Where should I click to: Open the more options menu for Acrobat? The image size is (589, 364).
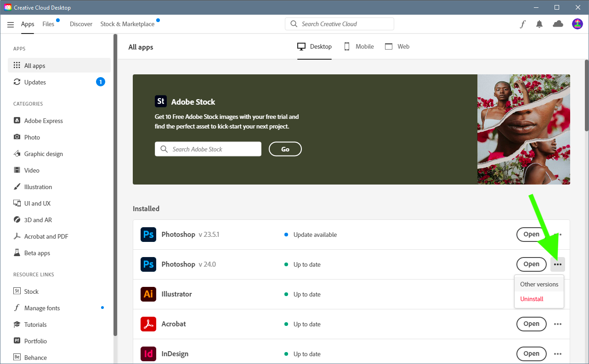point(558,324)
